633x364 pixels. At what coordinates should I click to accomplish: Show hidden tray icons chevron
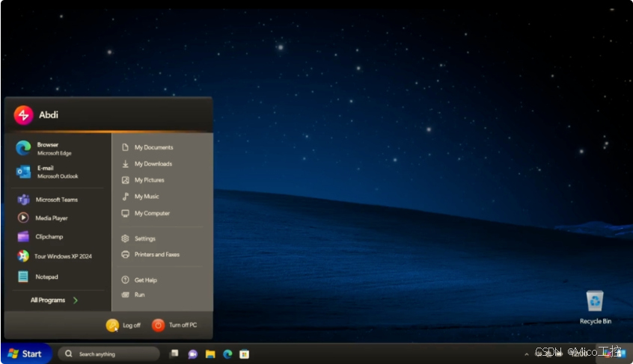click(x=527, y=354)
